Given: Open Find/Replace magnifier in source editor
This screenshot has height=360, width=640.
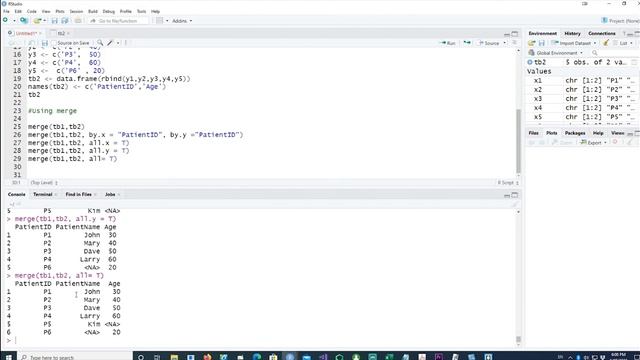Looking at the screenshot, I should [100, 43].
